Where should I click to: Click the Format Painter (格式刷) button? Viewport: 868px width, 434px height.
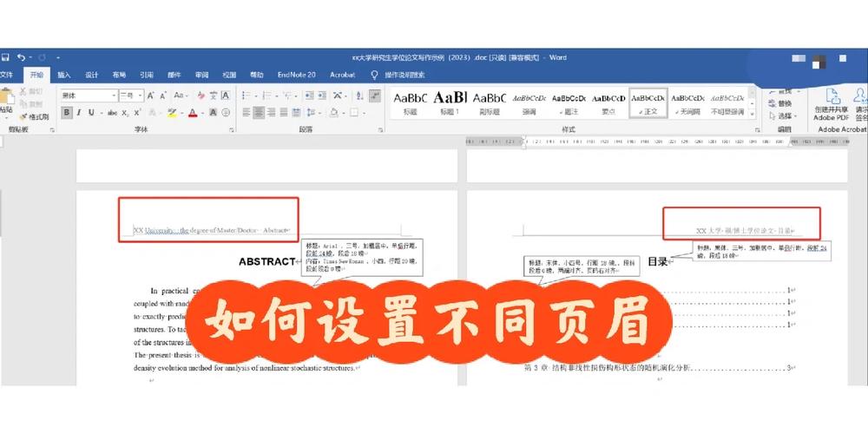(x=35, y=117)
